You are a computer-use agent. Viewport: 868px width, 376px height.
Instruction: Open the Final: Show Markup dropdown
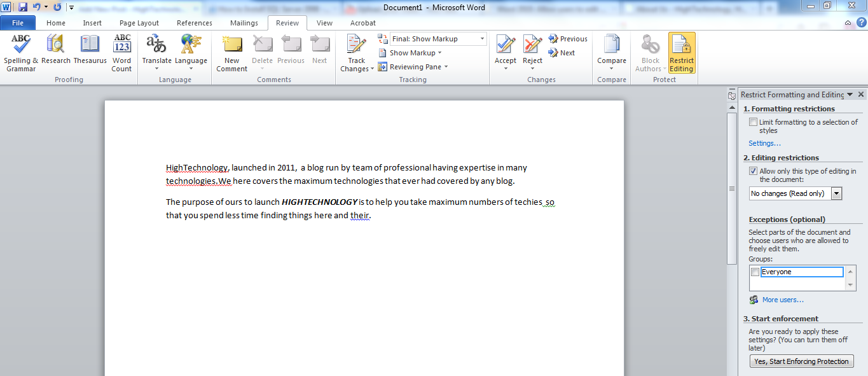[x=482, y=39]
